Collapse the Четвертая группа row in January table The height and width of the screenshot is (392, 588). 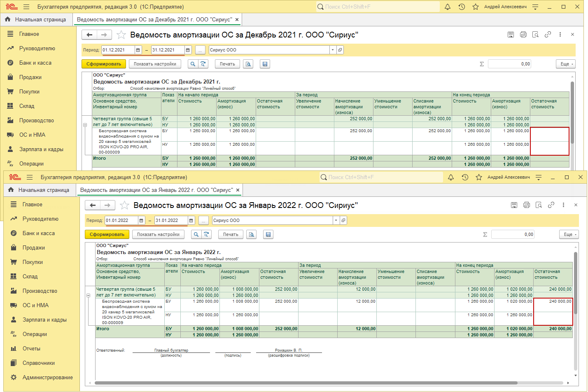(88, 295)
